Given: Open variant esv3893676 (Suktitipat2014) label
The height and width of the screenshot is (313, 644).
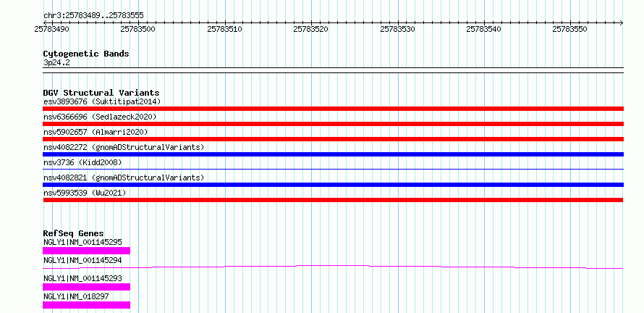Looking at the screenshot, I should point(102,101).
